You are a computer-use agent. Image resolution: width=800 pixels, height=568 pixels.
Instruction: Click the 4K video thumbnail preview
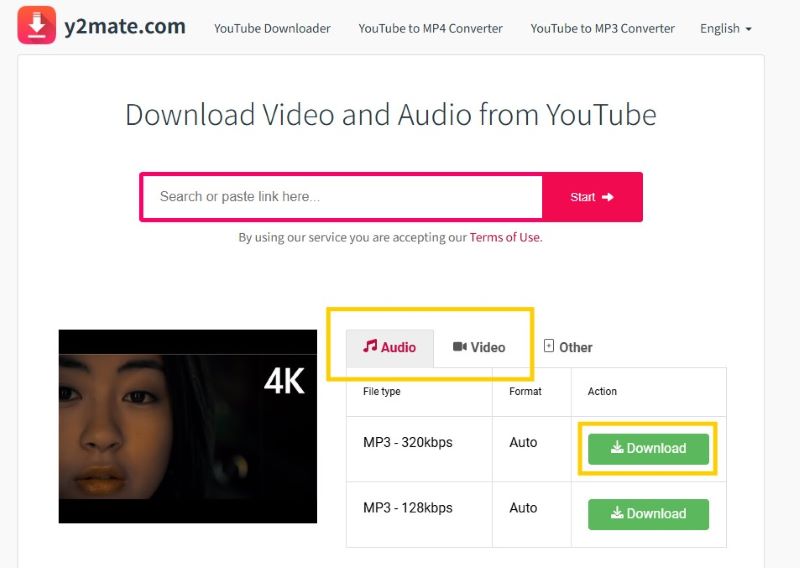187,426
